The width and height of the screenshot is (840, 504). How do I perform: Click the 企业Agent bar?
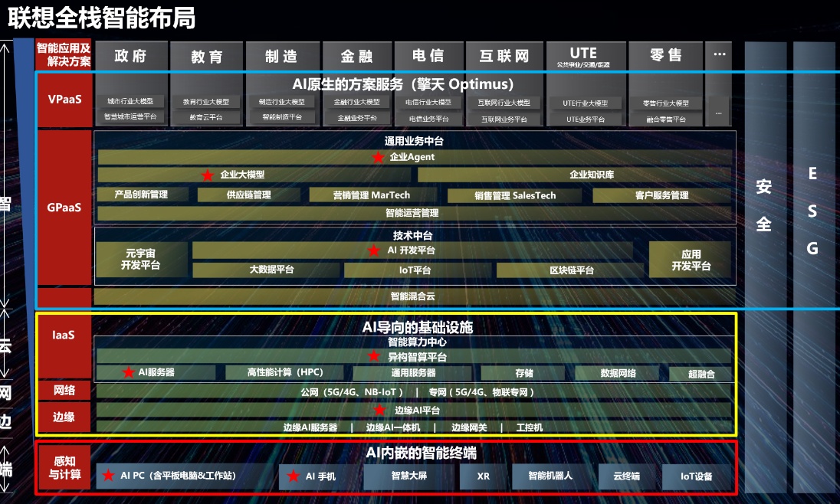(415, 157)
